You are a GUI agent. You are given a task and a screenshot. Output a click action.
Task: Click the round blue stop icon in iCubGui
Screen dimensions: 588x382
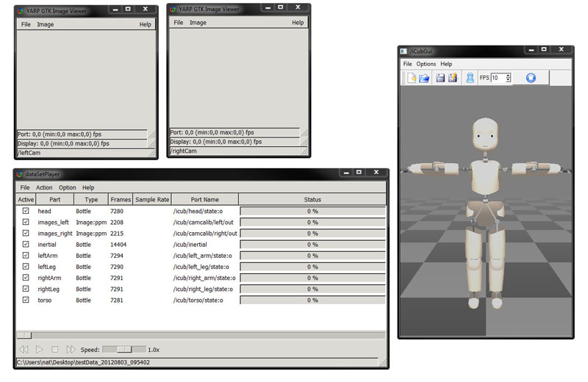[531, 78]
